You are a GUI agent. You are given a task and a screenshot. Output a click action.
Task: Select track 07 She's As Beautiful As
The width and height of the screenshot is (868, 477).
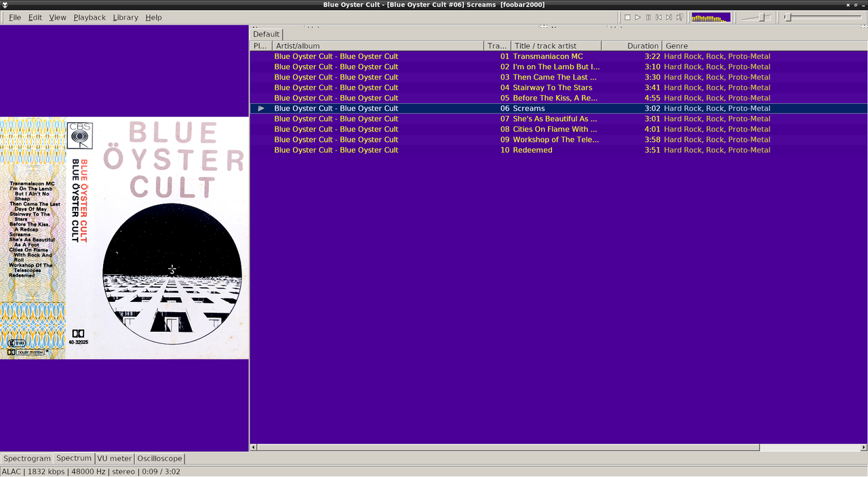coord(559,119)
